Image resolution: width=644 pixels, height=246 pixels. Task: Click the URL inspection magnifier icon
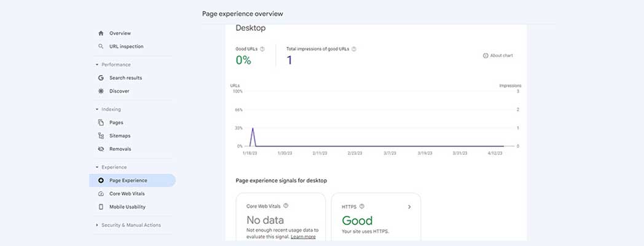click(x=101, y=46)
